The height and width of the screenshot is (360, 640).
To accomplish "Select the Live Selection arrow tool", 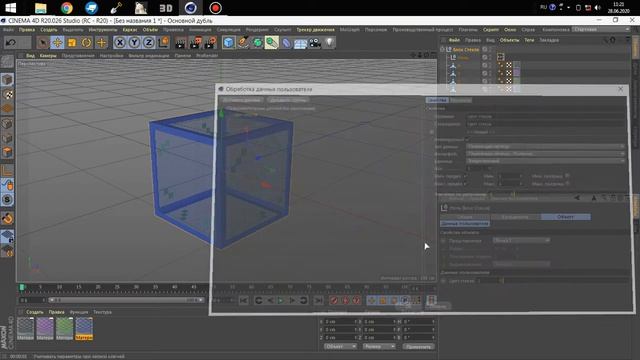I will coord(42,42).
